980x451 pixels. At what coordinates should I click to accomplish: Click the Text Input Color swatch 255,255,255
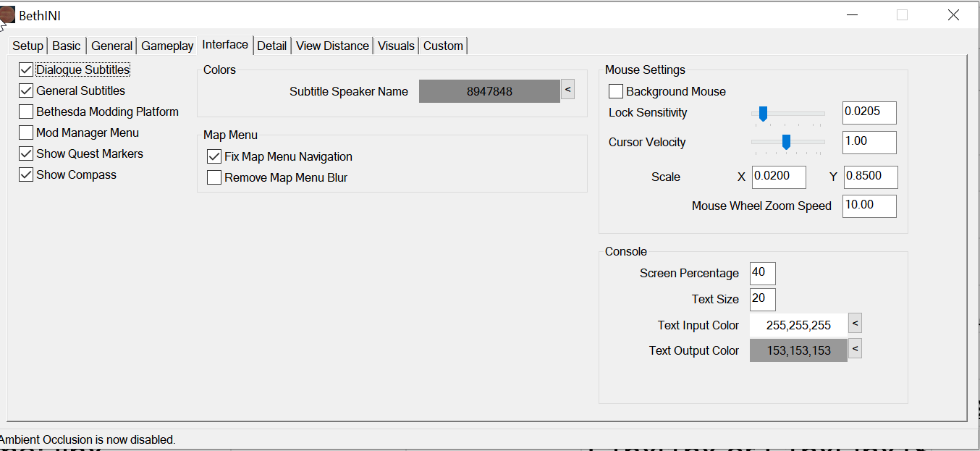tap(798, 326)
